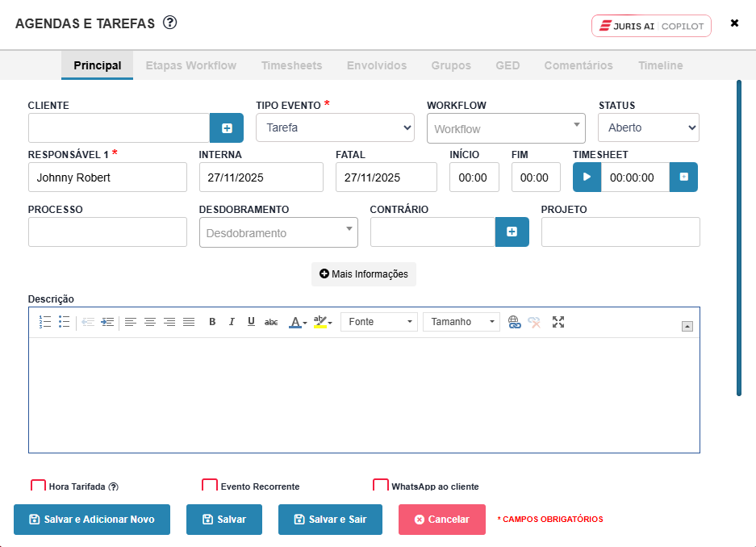Click the Salvar e Sair button
The height and width of the screenshot is (547, 756).
(x=330, y=520)
